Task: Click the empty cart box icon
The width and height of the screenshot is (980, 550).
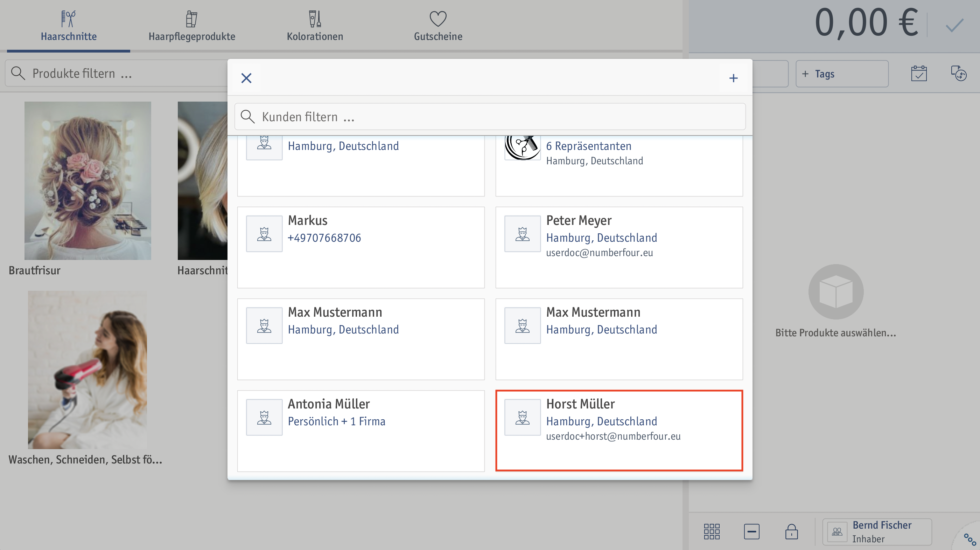Action: (x=836, y=292)
